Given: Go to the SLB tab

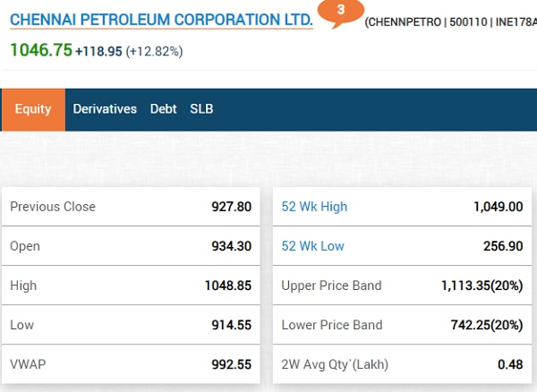Looking at the screenshot, I should pos(201,109).
